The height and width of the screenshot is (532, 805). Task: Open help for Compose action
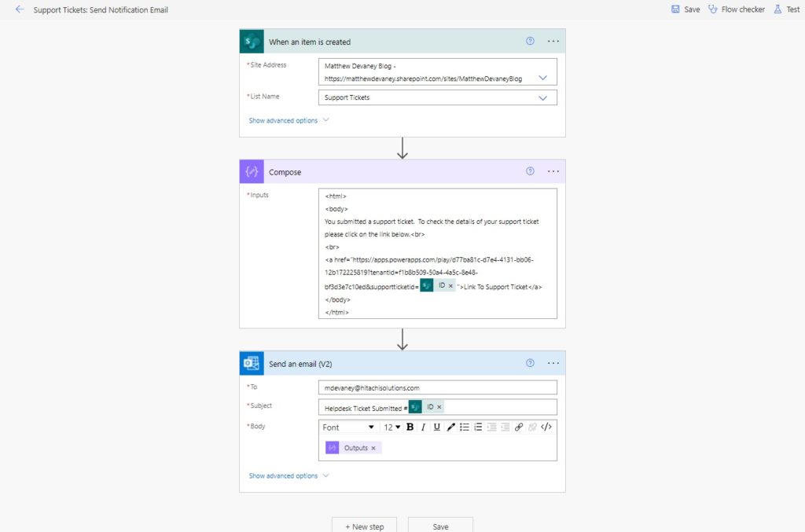(x=530, y=171)
